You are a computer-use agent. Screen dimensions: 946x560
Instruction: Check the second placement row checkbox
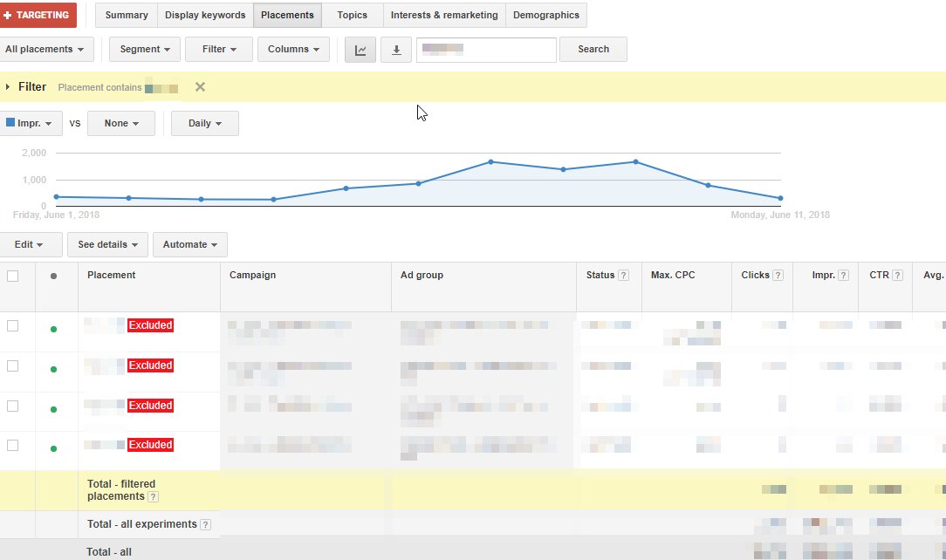(13, 366)
